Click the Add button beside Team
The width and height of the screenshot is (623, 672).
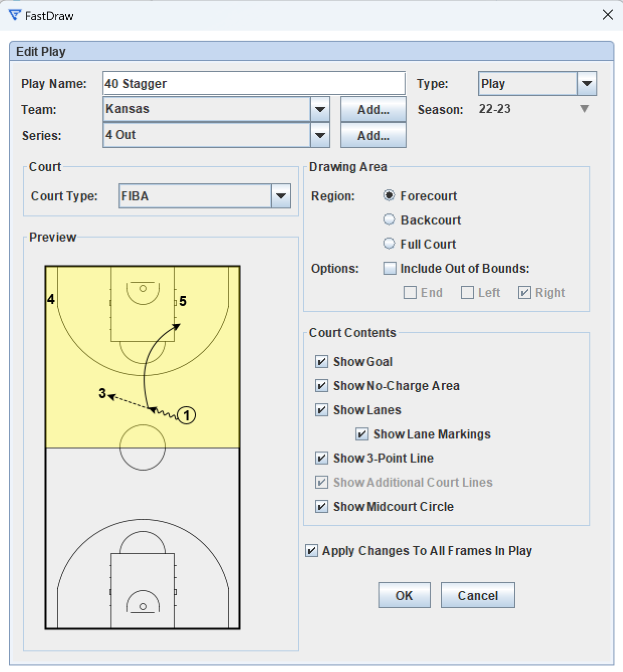(373, 109)
